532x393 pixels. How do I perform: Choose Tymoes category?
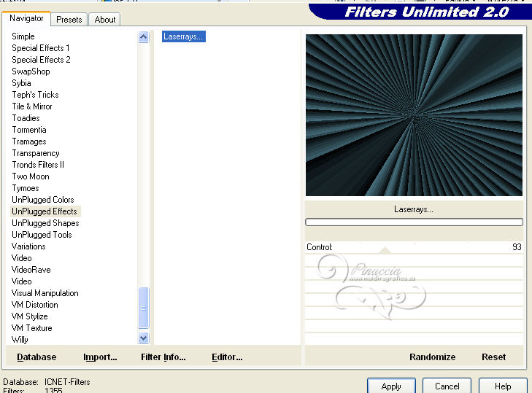coord(26,188)
